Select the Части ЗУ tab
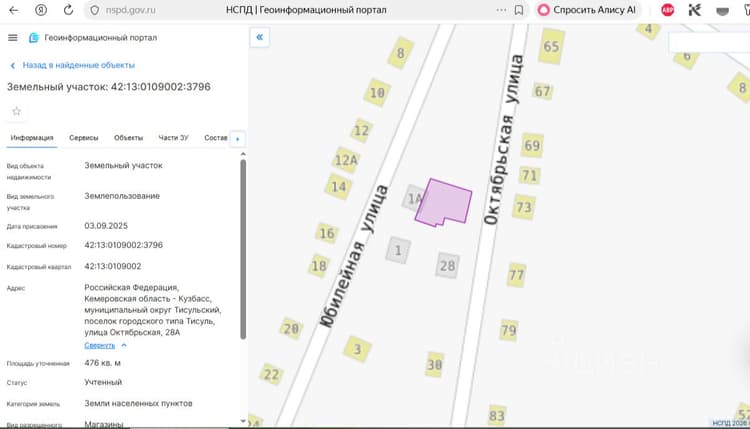 (173, 138)
